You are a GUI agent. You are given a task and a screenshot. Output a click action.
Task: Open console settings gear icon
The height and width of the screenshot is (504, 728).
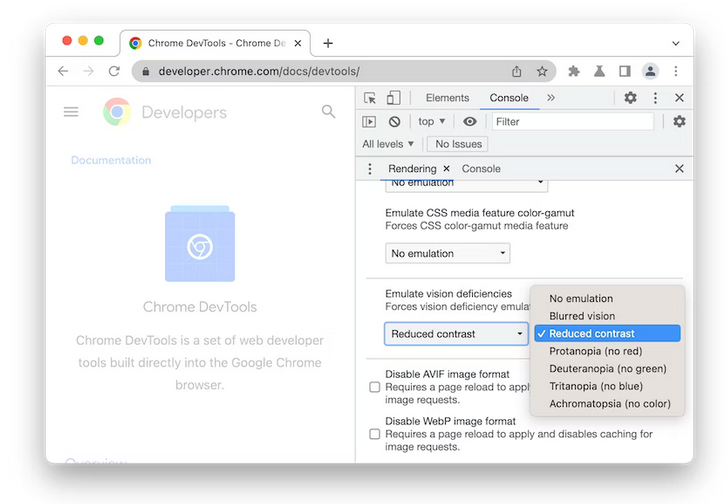point(679,122)
